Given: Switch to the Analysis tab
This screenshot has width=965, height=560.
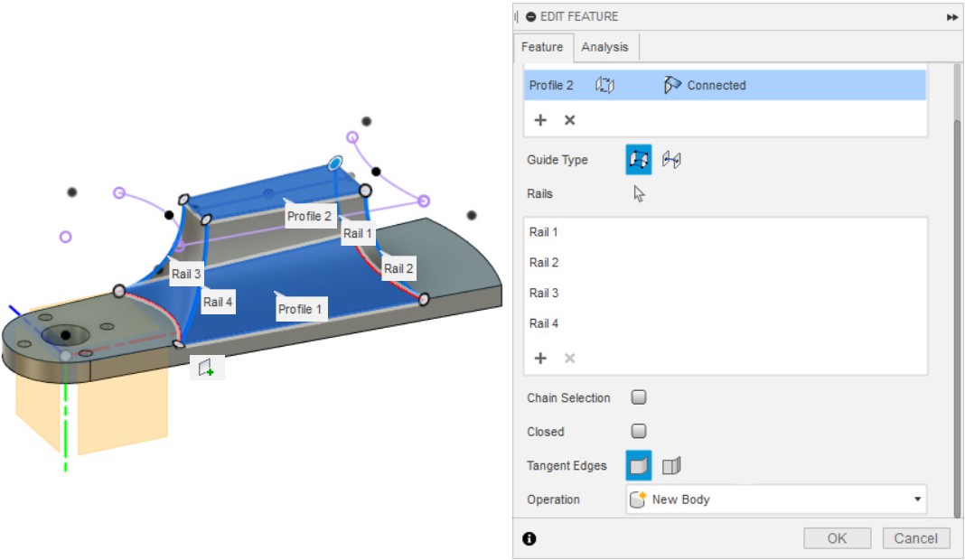Looking at the screenshot, I should 605,47.
